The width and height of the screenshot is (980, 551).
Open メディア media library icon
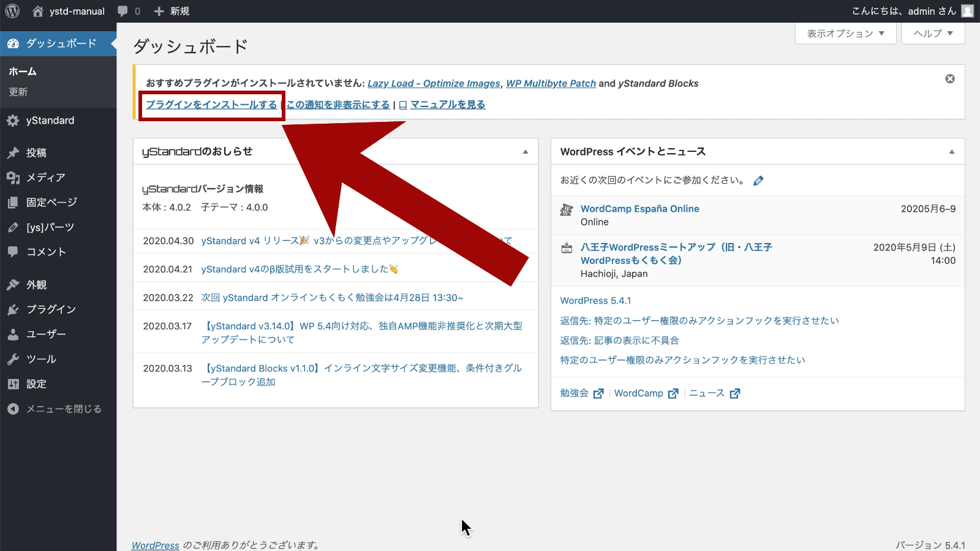coord(13,178)
